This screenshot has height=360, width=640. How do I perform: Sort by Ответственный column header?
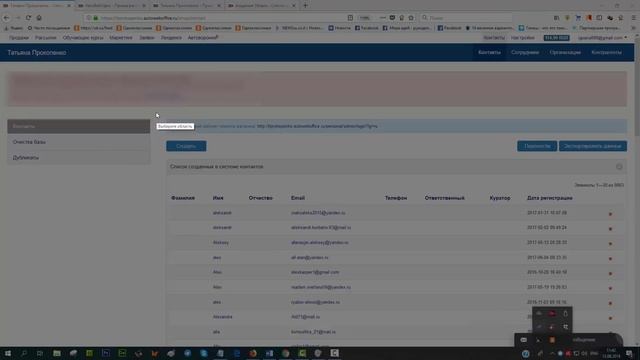coord(444,198)
